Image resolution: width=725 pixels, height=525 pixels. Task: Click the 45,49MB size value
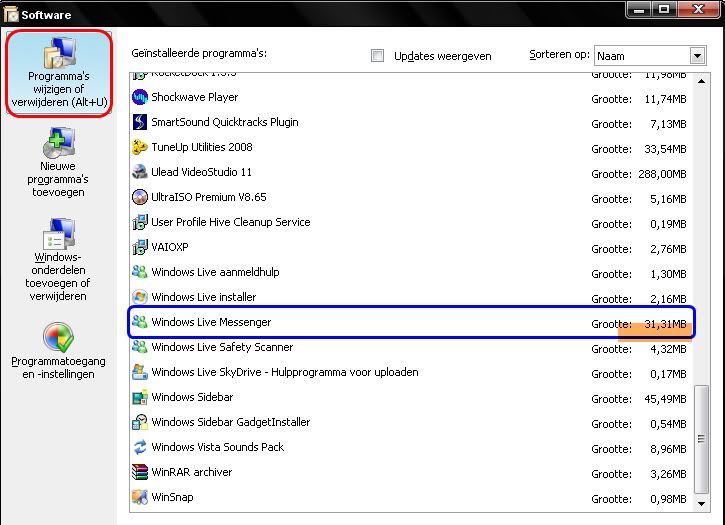pos(665,399)
